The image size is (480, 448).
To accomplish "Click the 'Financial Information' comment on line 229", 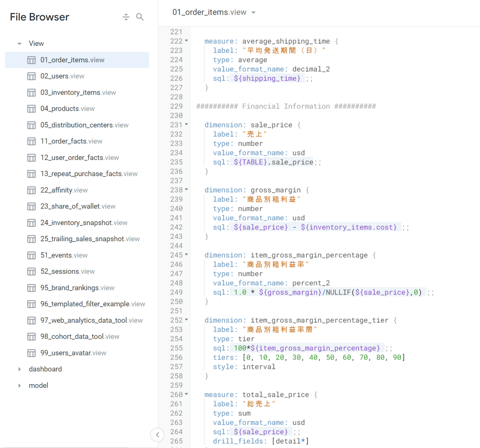I will point(286,107).
